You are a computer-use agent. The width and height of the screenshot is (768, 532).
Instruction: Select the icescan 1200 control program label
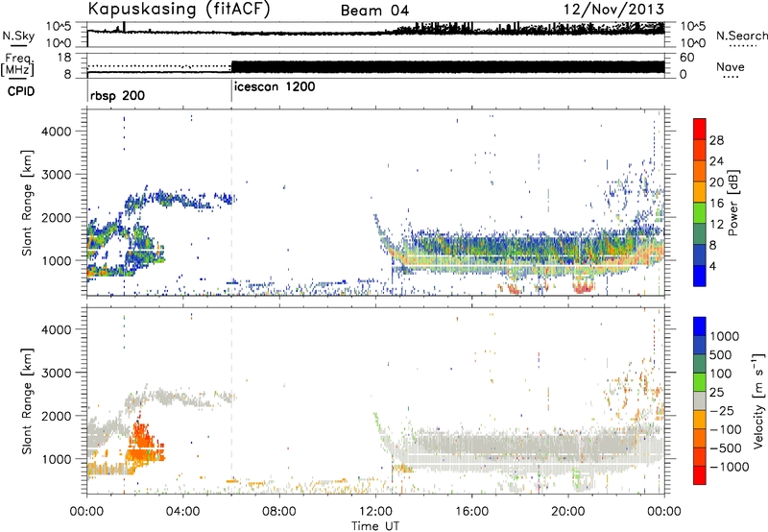(x=275, y=87)
